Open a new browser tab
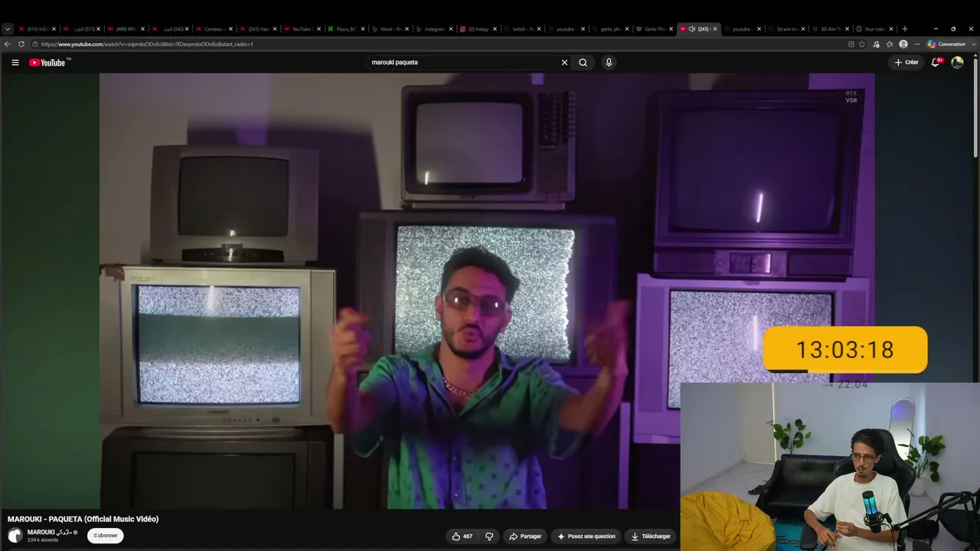This screenshot has height=551, width=980. 905,29
